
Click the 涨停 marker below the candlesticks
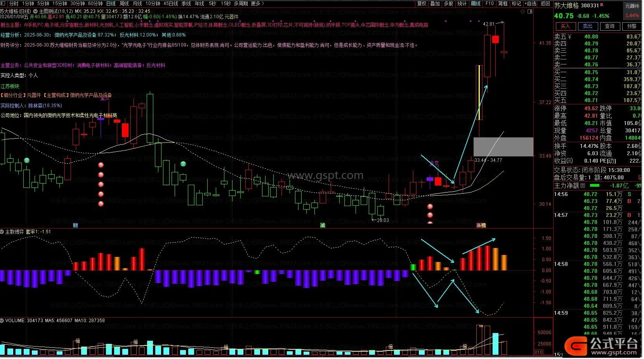481,225
